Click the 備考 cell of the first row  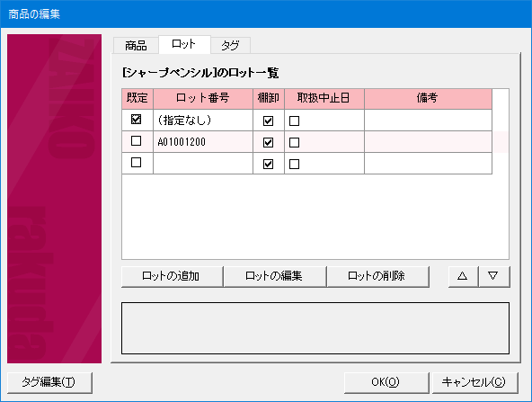(428, 121)
